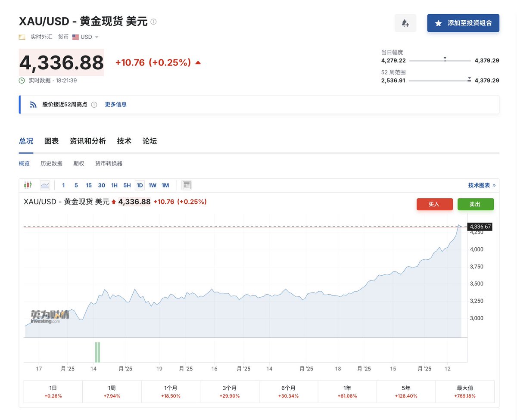Click the RSS feed icon in notice bar
517x420 pixels.
tap(33, 105)
